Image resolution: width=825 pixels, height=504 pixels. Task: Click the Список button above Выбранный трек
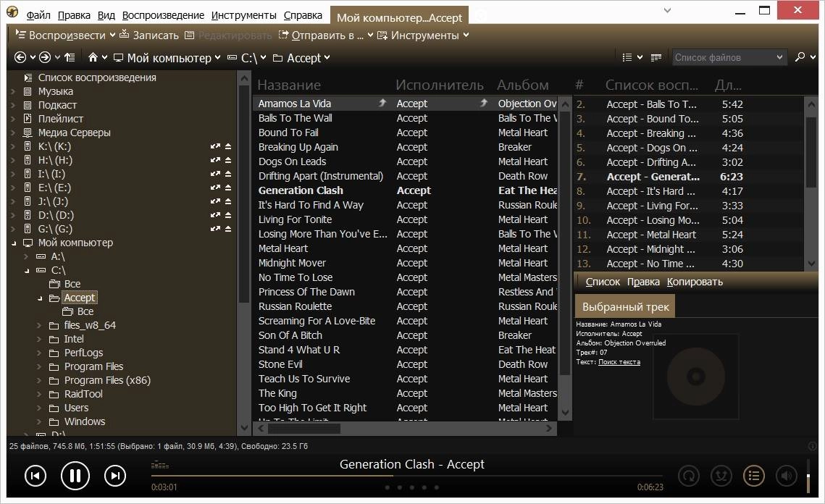tap(603, 282)
